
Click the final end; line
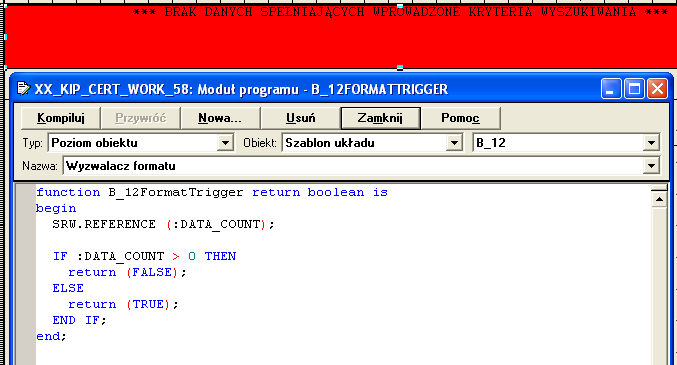(x=51, y=336)
